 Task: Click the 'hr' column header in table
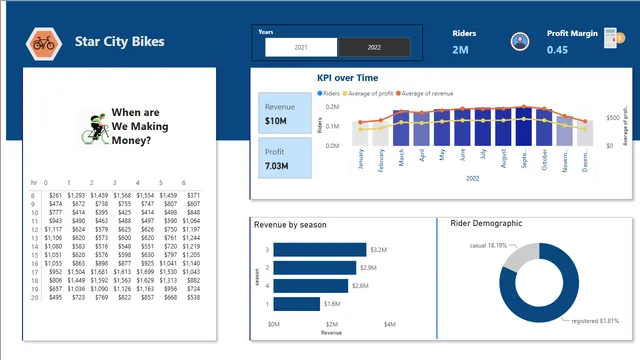34,182
